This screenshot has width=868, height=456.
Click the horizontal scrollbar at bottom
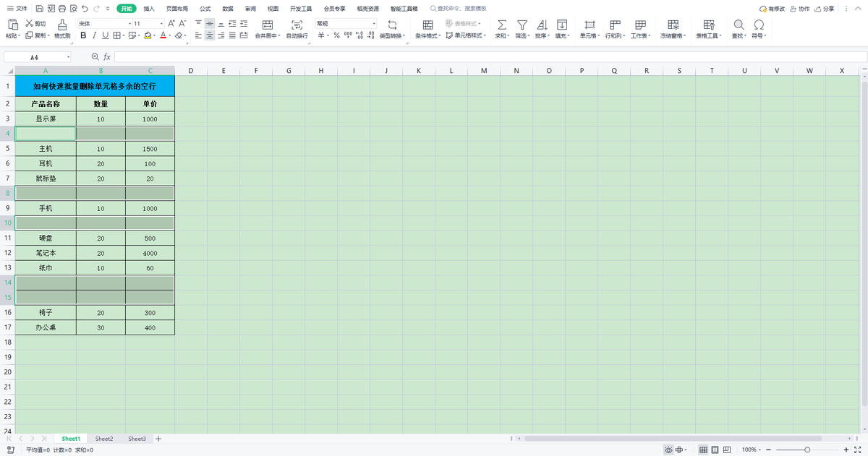coord(673,439)
